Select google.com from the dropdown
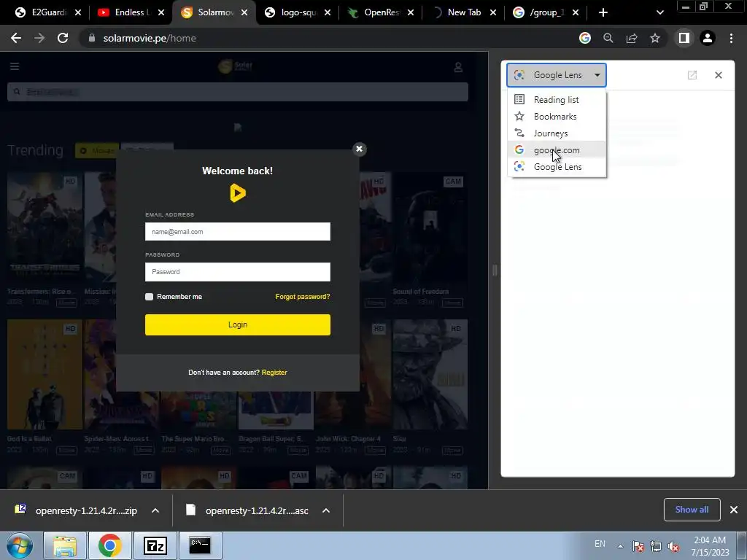This screenshot has width=747, height=560. [x=557, y=150]
